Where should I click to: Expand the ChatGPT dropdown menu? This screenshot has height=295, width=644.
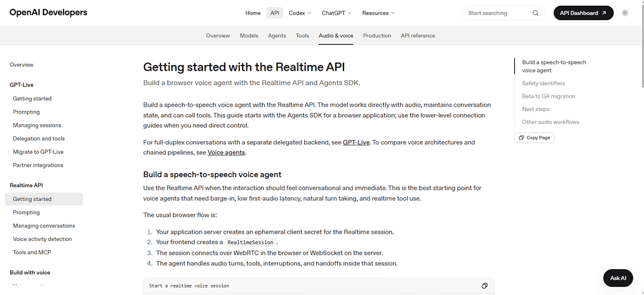point(336,13)
